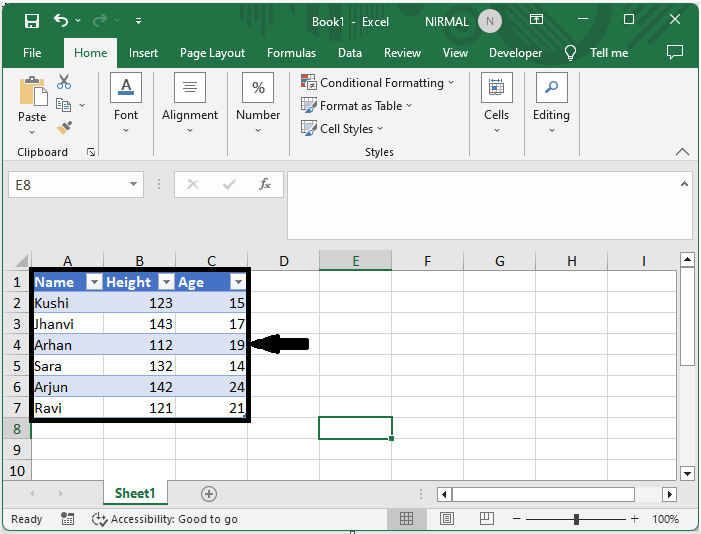Click the Cut scissors icon
Screen dimensions: 701x534
pos(64,82)
